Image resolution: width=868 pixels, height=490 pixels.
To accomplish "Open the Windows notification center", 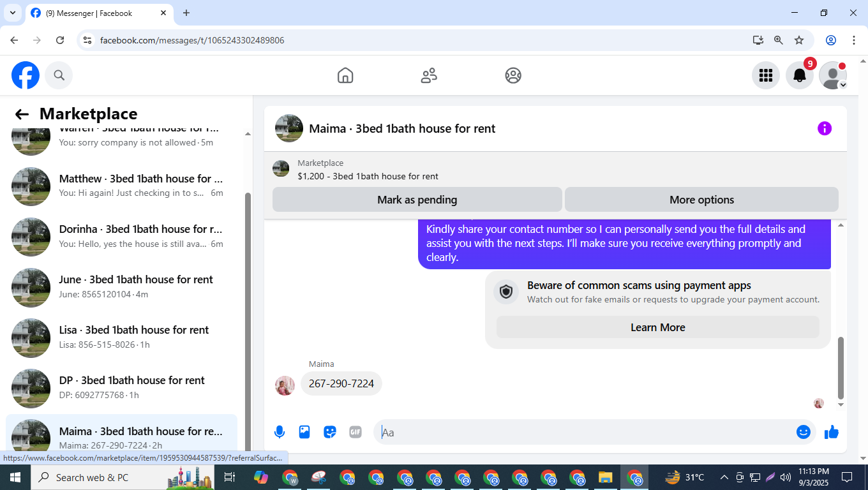I will [x=847, y=477].
